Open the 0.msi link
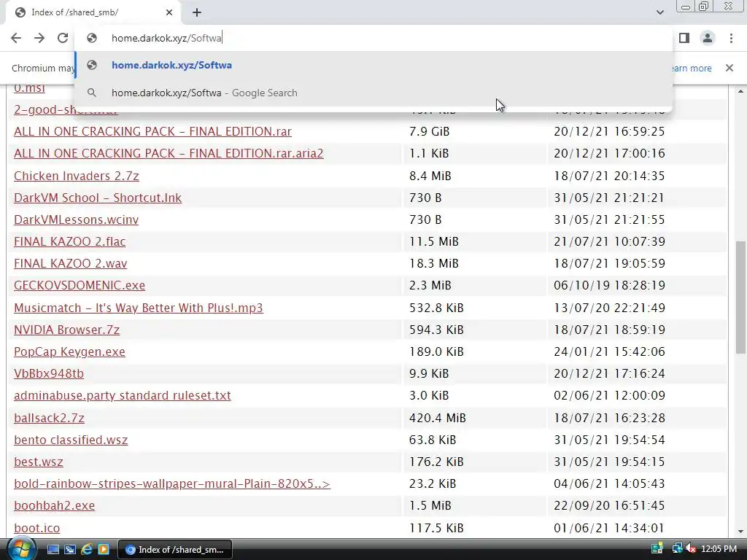 point(29,88)
